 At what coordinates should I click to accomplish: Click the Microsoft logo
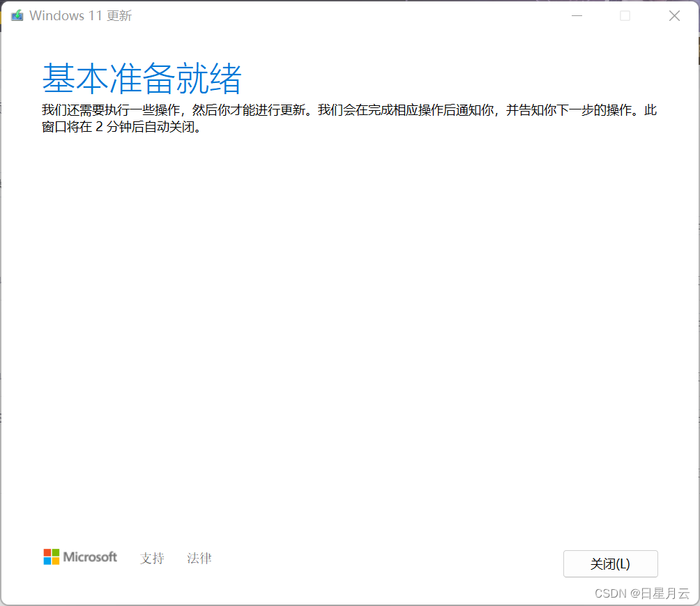80,557
